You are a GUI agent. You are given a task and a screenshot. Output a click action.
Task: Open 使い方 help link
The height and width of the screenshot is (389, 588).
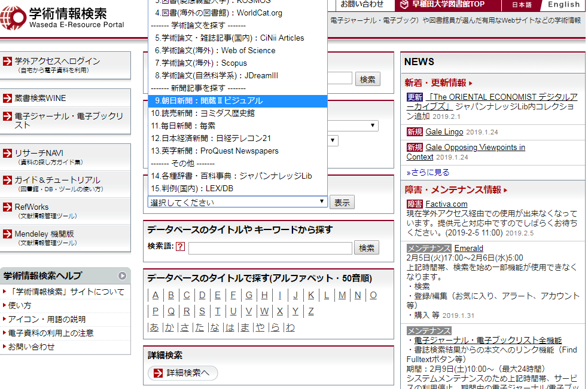point(20,305)
